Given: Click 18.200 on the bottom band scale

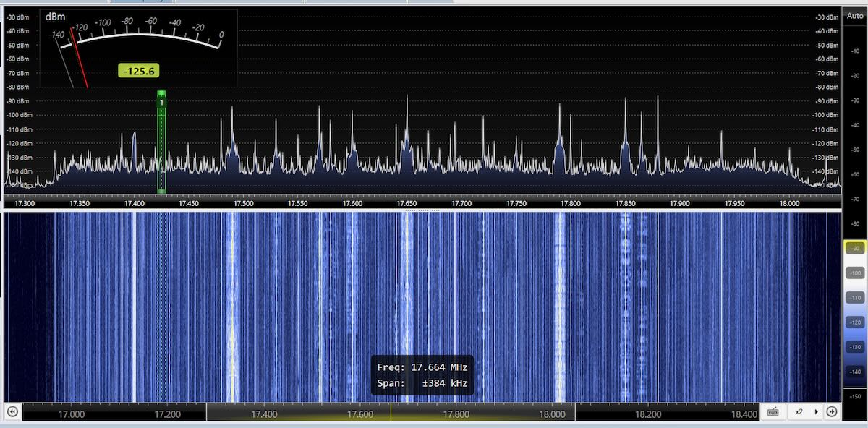Looking at the screenshot, I should [x=648, y=414].
